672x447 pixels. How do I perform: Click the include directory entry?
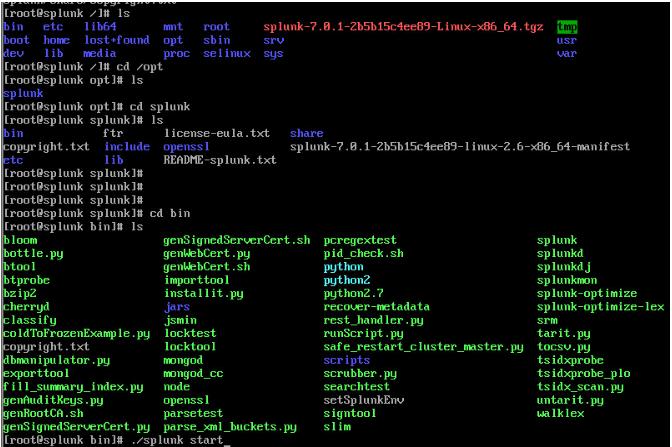(127, 147)
